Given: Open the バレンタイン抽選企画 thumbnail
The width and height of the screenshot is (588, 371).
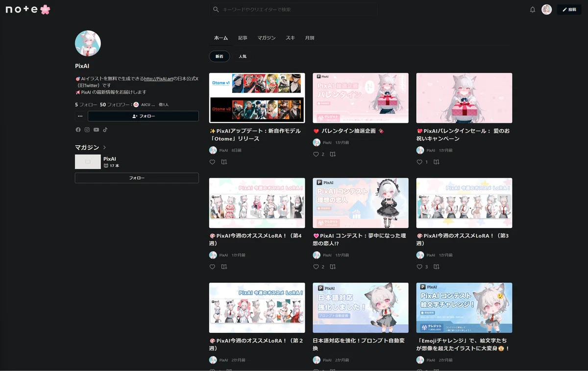Looking at the screenshot, I should tap(361, 98).
